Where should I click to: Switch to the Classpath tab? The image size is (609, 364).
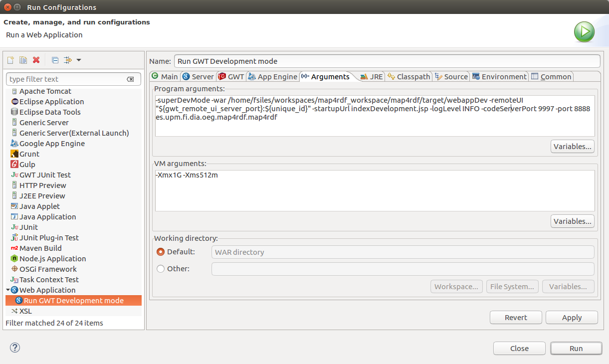tap(409, 76)
